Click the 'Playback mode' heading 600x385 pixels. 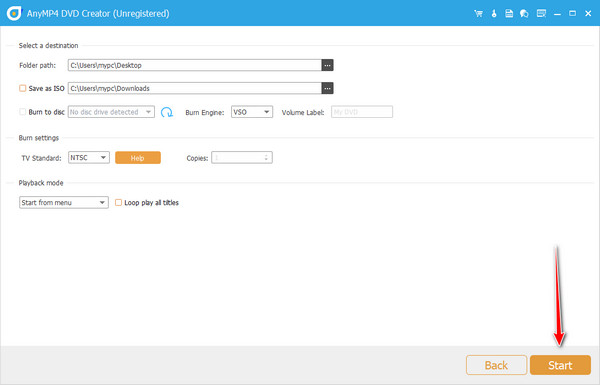[41, 183]
